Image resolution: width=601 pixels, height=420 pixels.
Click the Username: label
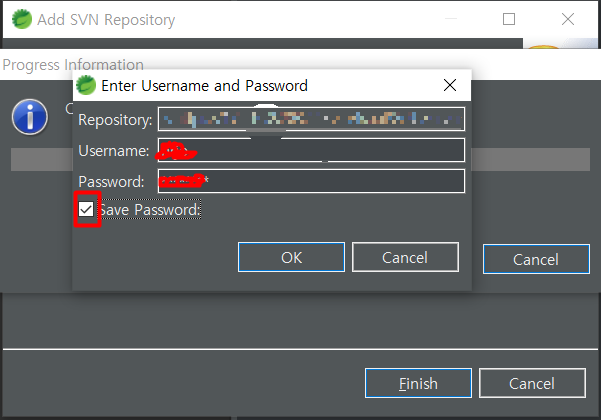pyautogui.click(x=113, y=151)
